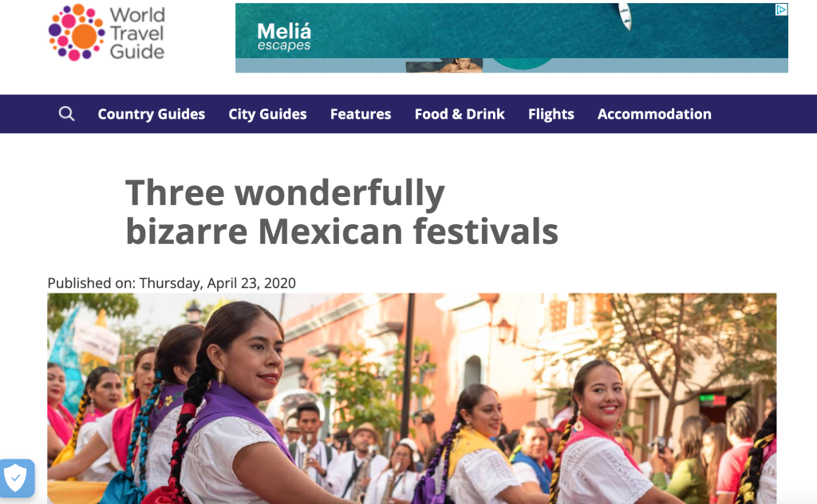Click the spa image strip in ad
The image size is (817, 504).
[x=444, y=65]
